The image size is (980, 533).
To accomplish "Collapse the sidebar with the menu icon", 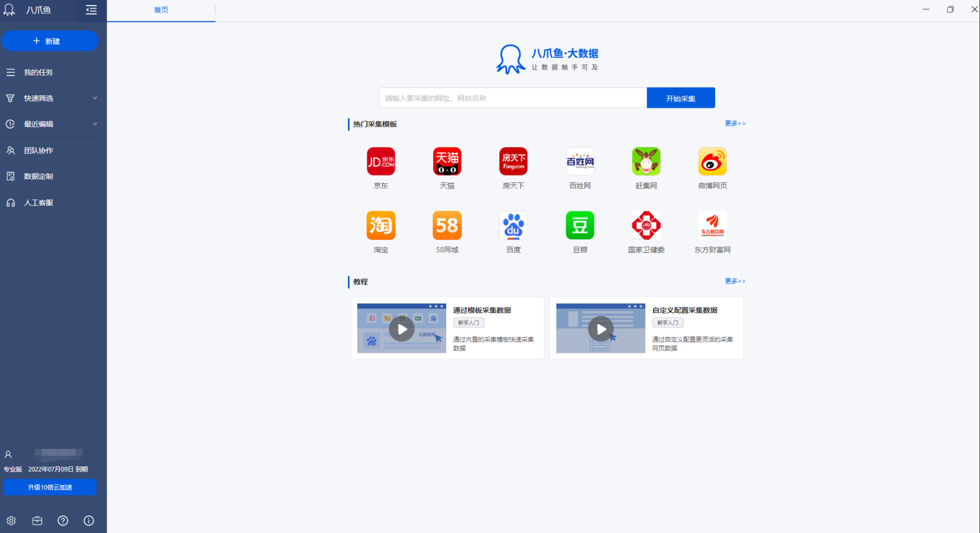I will (x=91, y=10).
